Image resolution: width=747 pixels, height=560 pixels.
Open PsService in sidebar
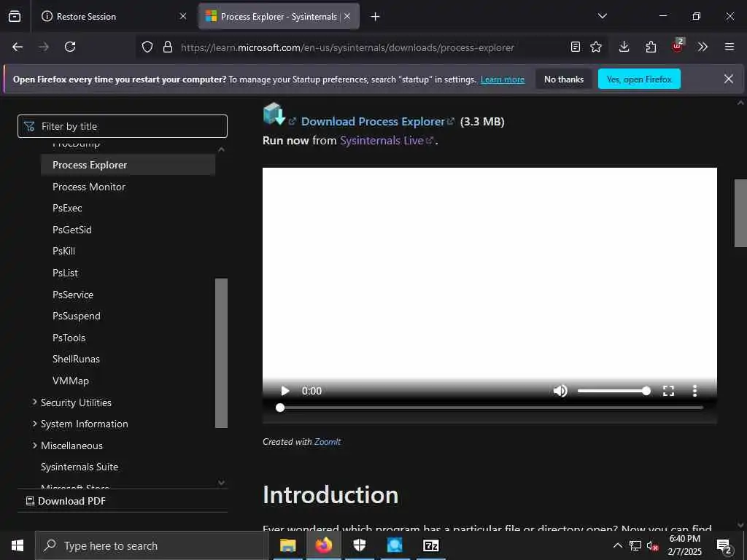(73, 295)
